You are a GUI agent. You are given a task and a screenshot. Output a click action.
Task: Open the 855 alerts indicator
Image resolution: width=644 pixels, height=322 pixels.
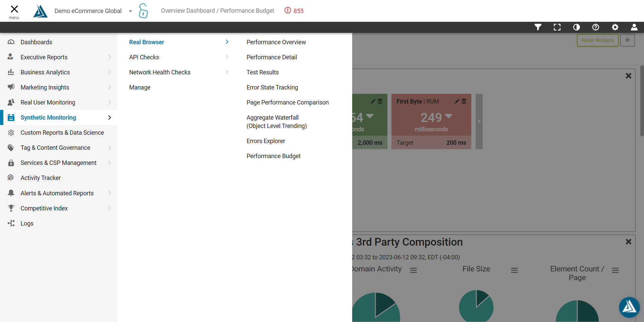point(294,11)
